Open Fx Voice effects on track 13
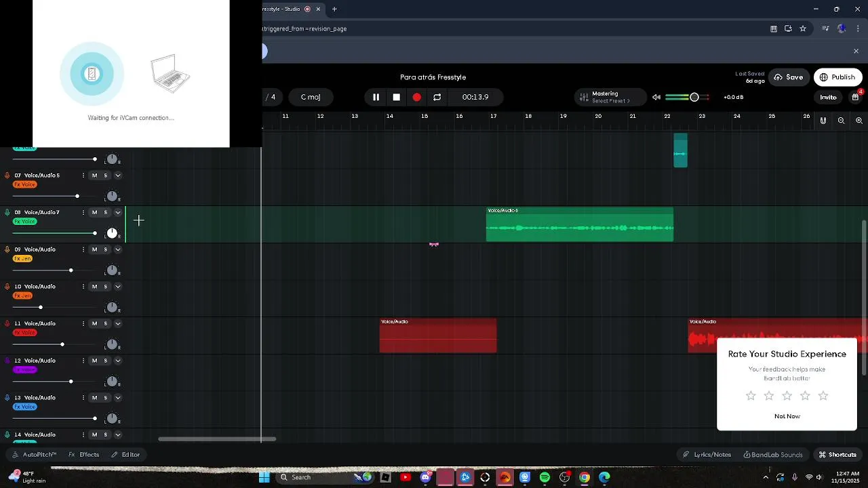The width and height of the screenshot is (868, 488). tap(24, 407)
